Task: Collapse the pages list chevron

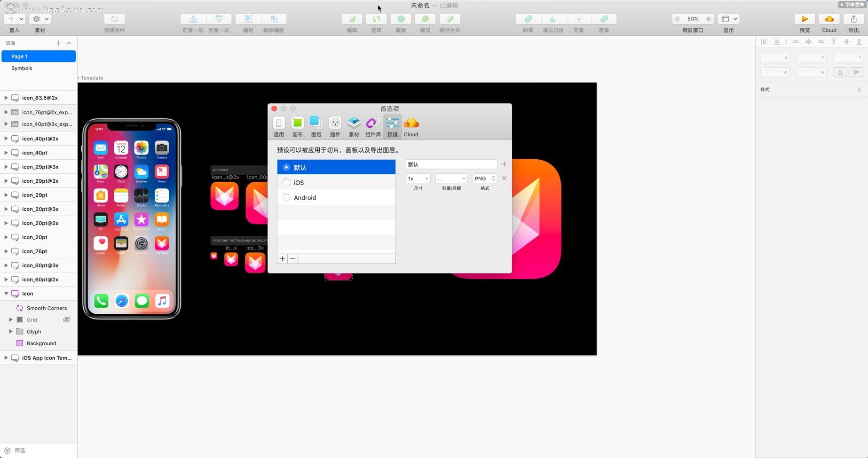Action: click(x=69, y=43)
